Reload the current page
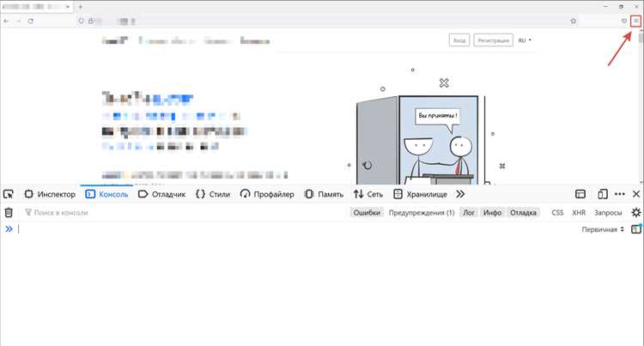Screen dimensions: 644x346 coord(30,21)
